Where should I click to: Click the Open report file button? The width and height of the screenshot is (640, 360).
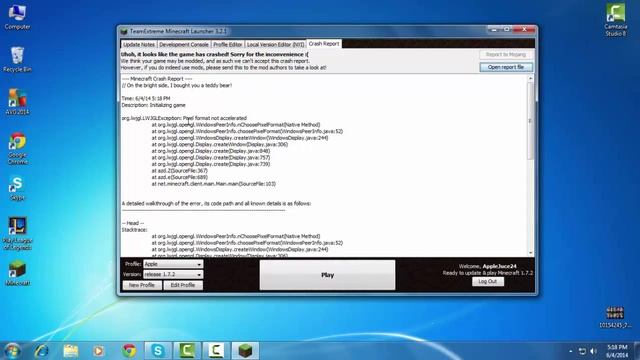pyautogui.click(x=506, y=67)
